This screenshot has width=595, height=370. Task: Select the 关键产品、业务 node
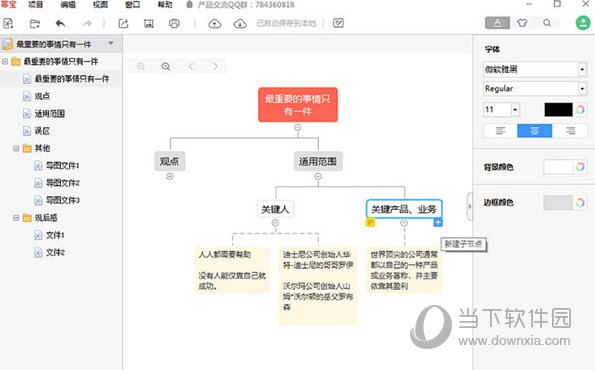(x=404, y=209)
